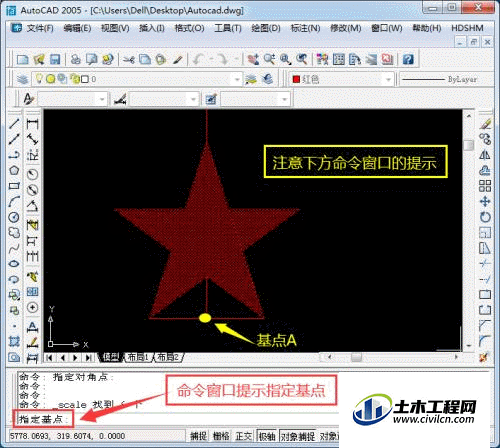The image size is (500, 448).
Task: Select the Move modify tool
Action: tap(485, 201)
